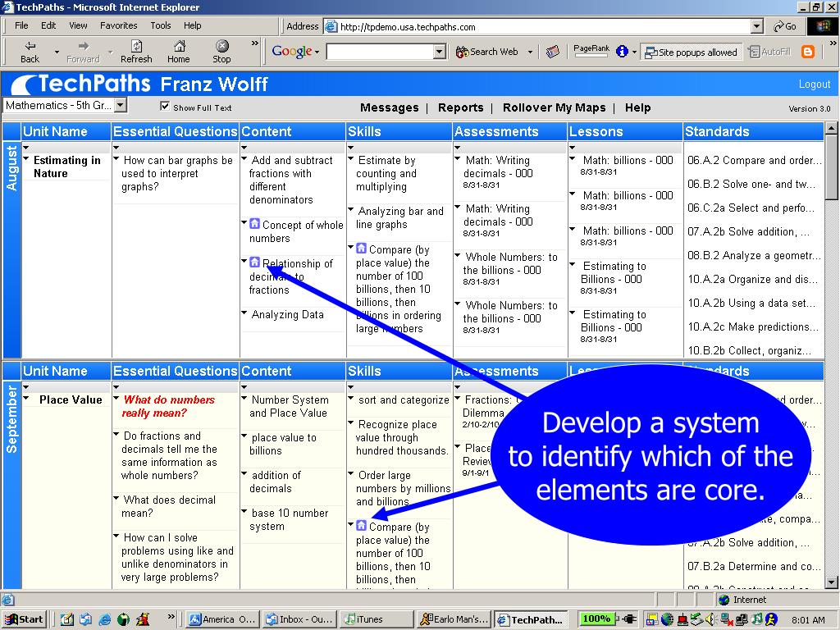Toggle the Show Full Text checkbox
840x630 pixels.
[x=165, y=106]
